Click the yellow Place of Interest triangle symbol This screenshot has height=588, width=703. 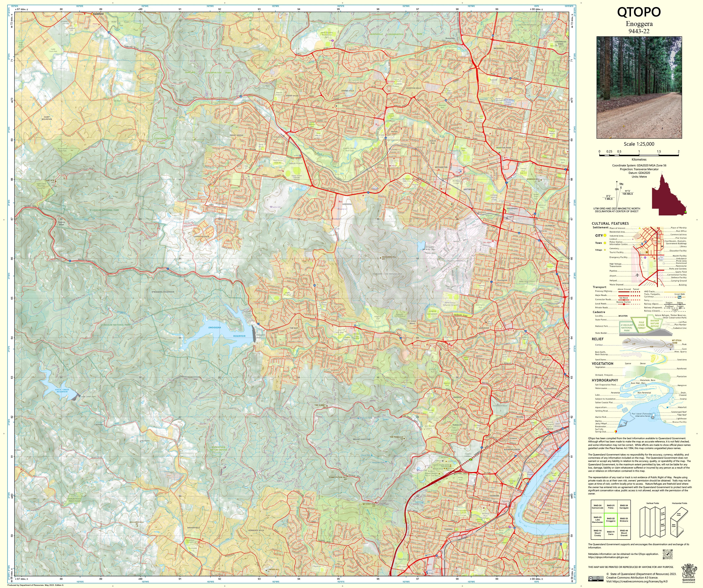639,228
